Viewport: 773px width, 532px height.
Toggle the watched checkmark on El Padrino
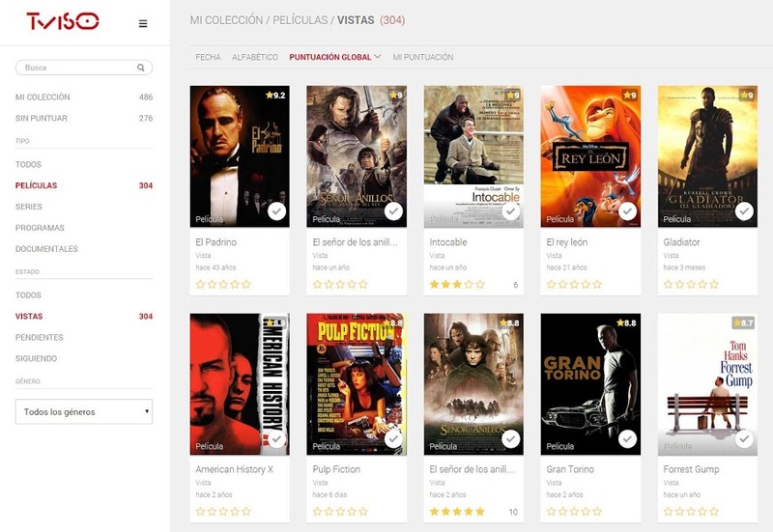(x=277, y=211)
